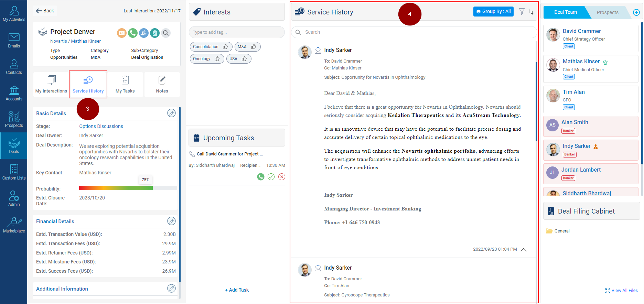Click in the Service History search field

[x=414, y=32]
